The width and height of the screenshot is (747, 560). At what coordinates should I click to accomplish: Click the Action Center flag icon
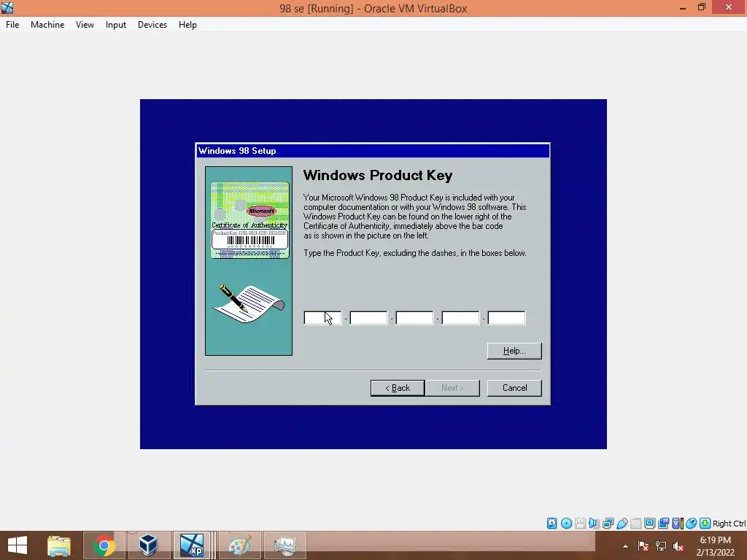643,546
